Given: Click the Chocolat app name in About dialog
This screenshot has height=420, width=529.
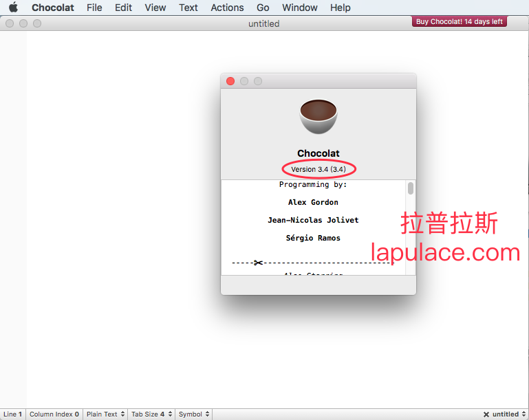Looking at the screenshot, I should tap(318, 153).
